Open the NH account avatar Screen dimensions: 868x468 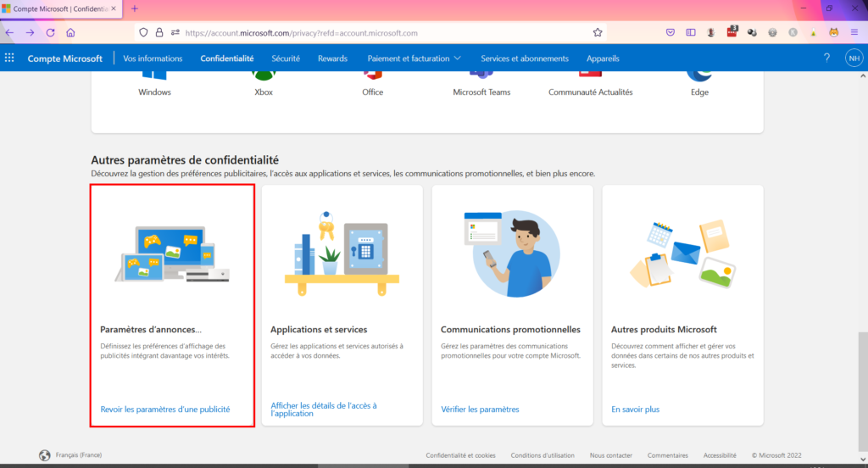(854, 58)
